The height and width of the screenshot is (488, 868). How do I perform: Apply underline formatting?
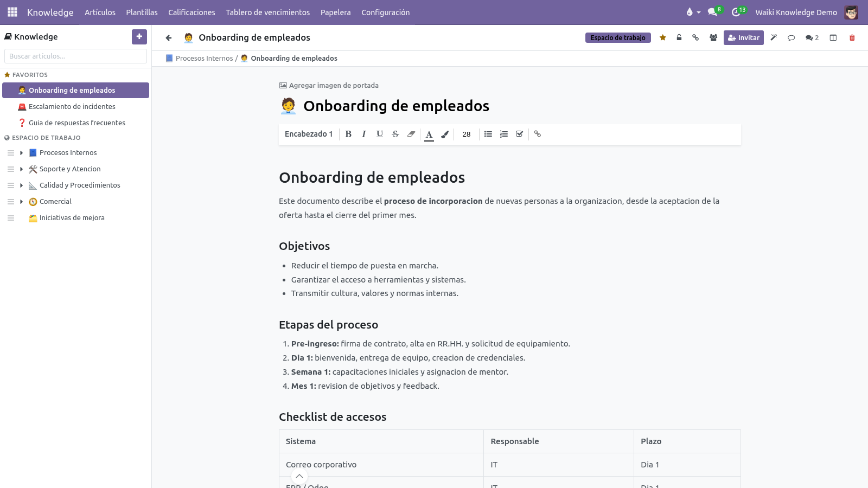(x=380, y=134)
